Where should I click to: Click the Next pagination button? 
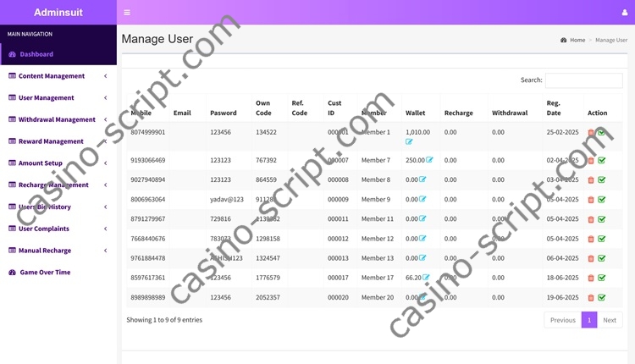click(610, 320)
